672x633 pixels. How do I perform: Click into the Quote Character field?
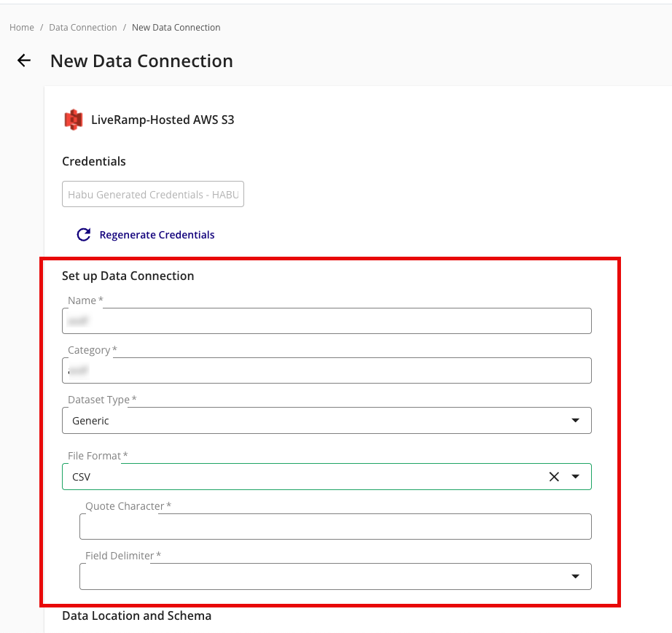(x=335, y=527)
